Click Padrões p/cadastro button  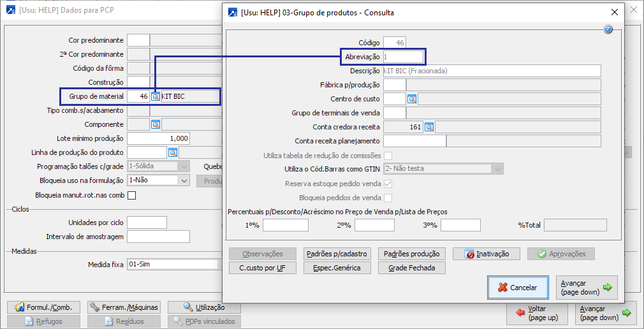point(337,254)
